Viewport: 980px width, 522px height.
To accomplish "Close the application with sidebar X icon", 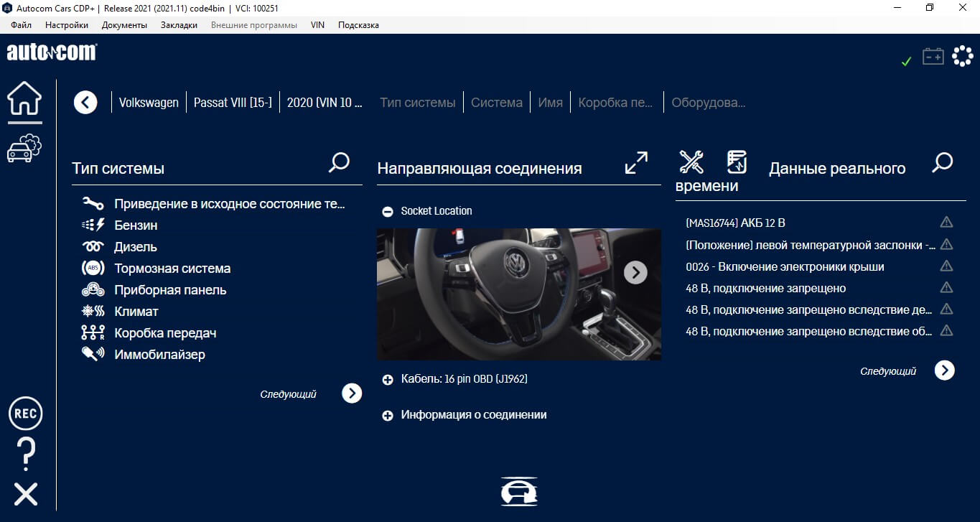I will [x=26, y=494].
